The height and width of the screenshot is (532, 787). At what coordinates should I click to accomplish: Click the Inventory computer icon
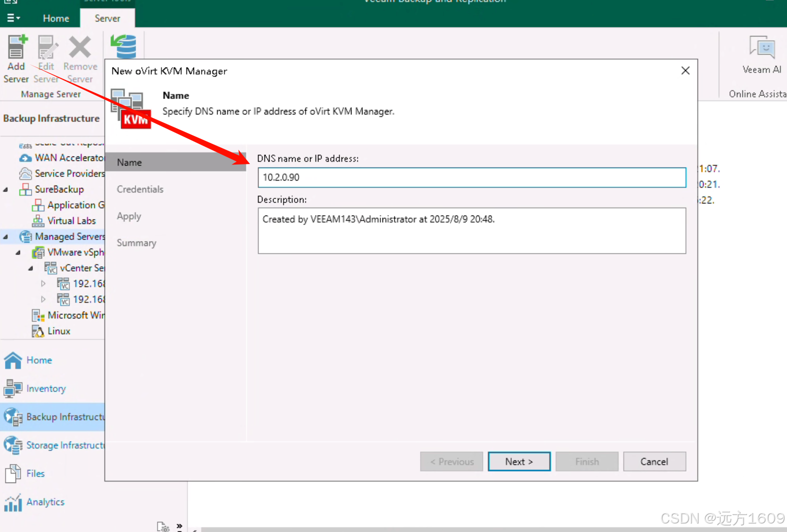(13, 388)
